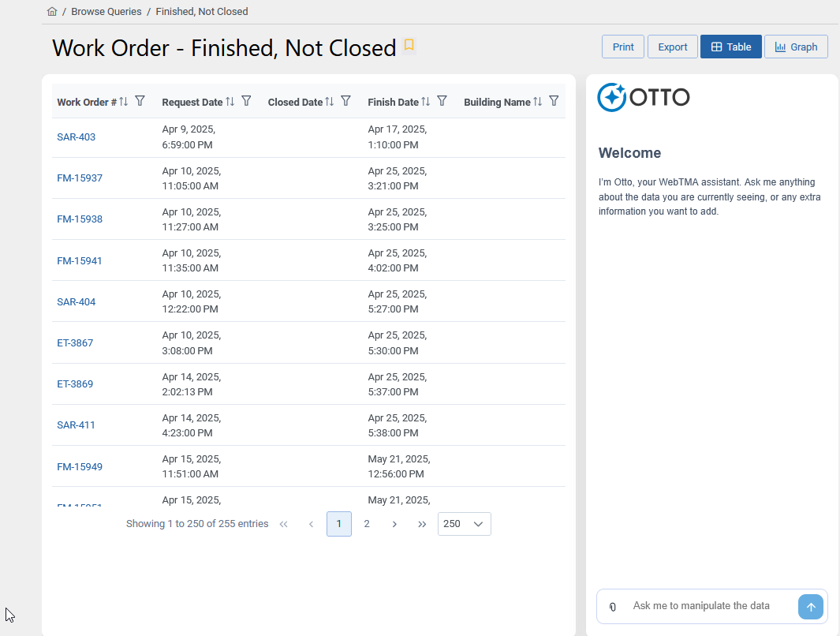Open filter for Closed Date column
This screenshot has height=636, width=840.
click(x=345, y=101)
